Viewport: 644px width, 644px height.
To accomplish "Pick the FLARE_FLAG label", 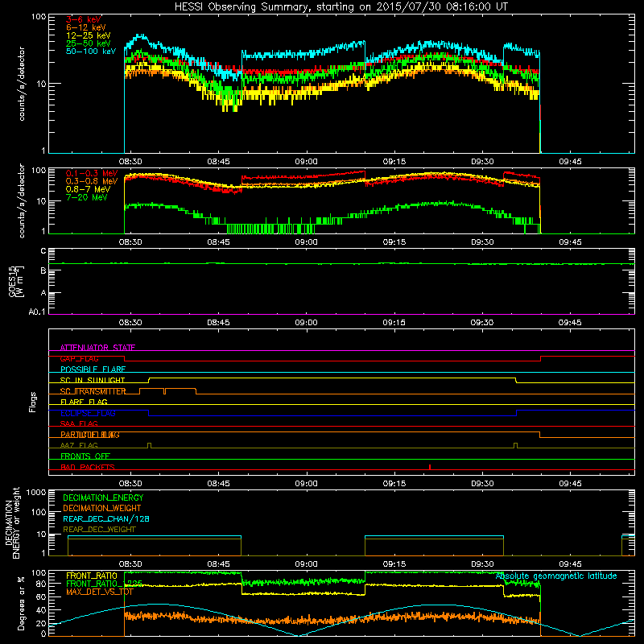I will click(x=84, y=402).
